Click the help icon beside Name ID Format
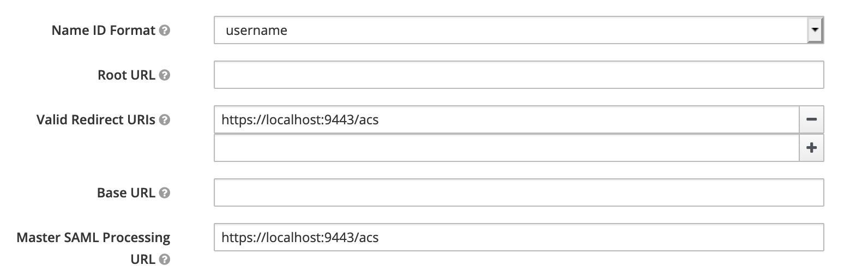Image resolution: width=868 pixels, height=277 pixels. (x=165, y=31)
